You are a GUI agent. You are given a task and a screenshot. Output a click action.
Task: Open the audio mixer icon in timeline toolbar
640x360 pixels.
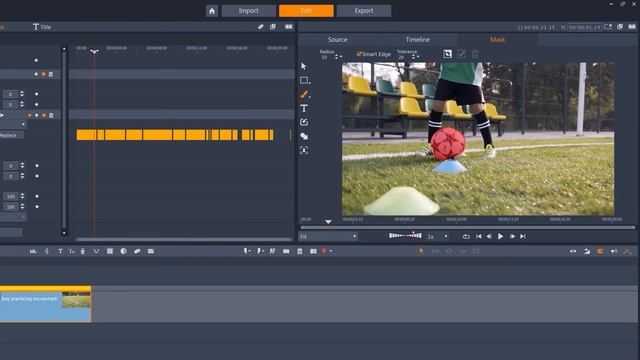[x=33, y=251]
